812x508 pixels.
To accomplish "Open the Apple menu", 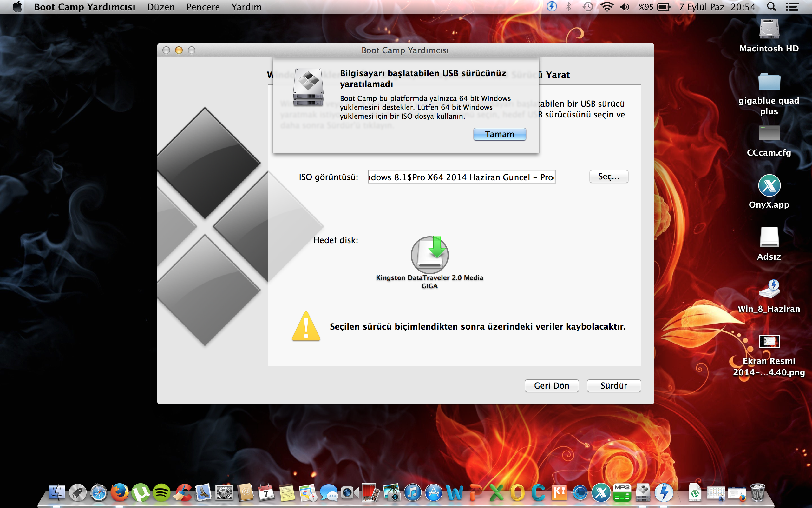I will (x=17, y=7).
